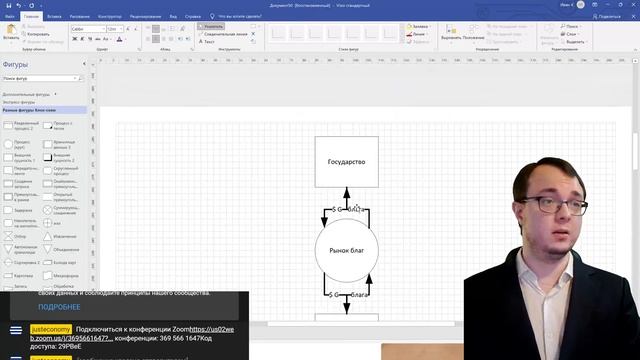Click the Redo icon in the title bar
This screenshot has width=640, height=360.
31,5
